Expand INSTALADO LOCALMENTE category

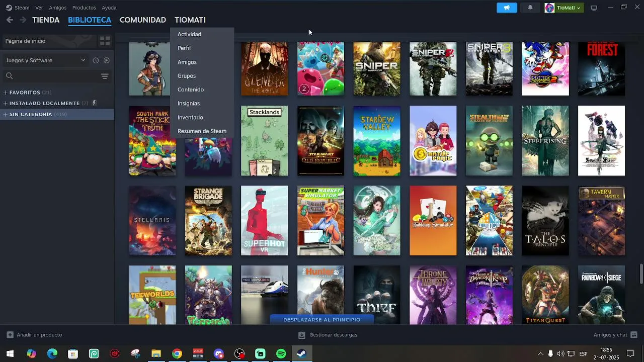tap(6, 103)
